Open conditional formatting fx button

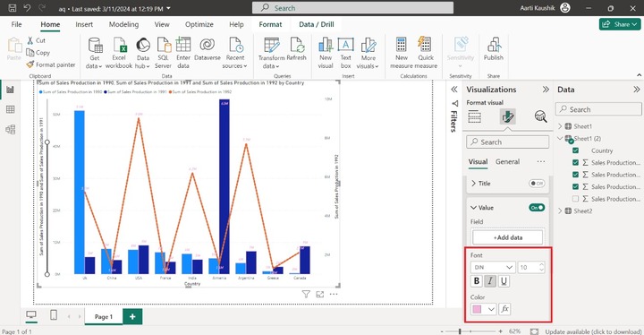[504, 309]
